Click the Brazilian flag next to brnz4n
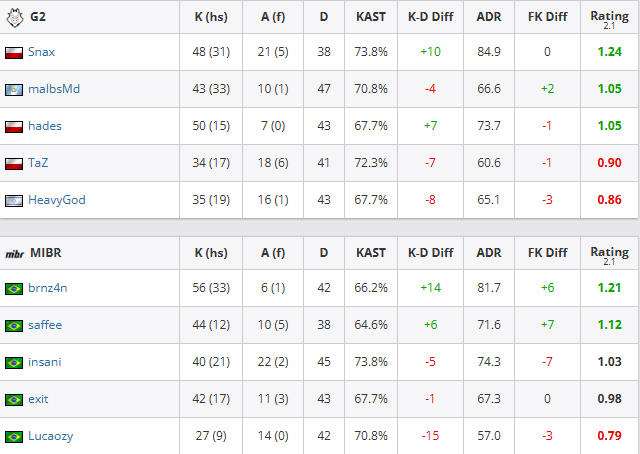The image size is (640, 454). pyautogui.click(x=14, y=289)
